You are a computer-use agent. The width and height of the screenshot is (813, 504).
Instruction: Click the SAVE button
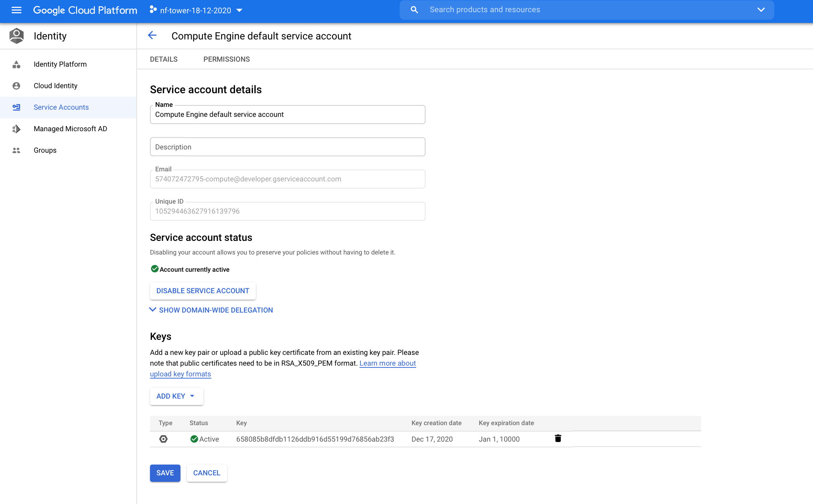coord(165,473)
